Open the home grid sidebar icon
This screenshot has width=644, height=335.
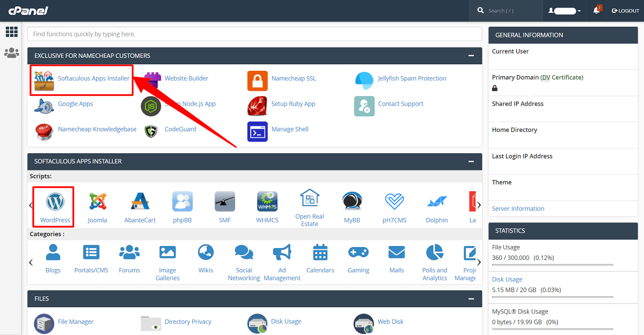coord(11,32)
